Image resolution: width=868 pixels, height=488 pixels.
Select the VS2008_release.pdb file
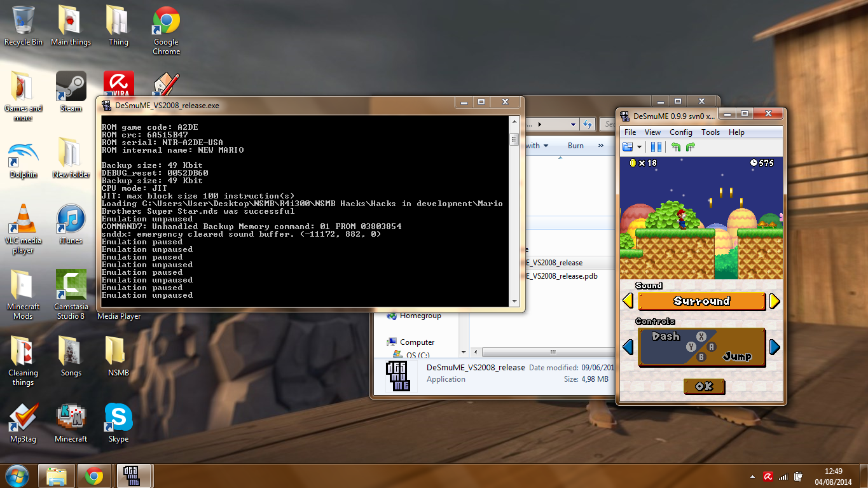[561, 276]
